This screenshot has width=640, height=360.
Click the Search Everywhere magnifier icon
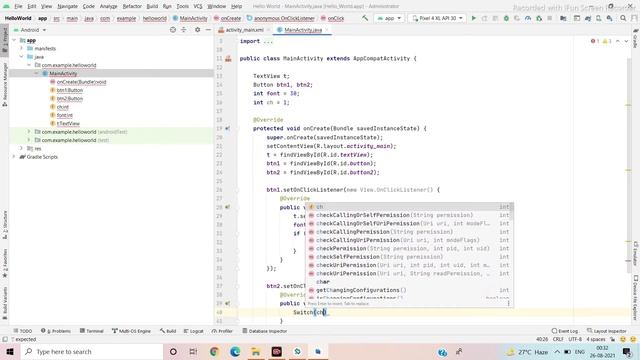click(x=623, y=18)
